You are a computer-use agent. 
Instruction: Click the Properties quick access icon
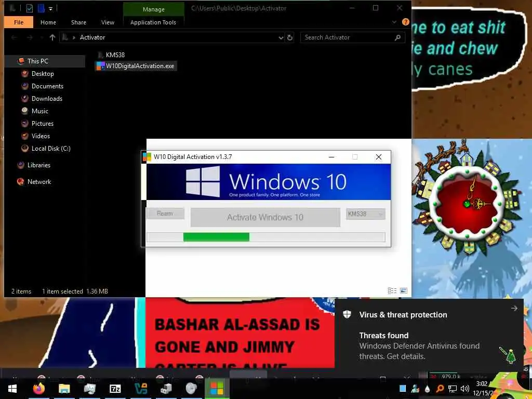(30, 8)
